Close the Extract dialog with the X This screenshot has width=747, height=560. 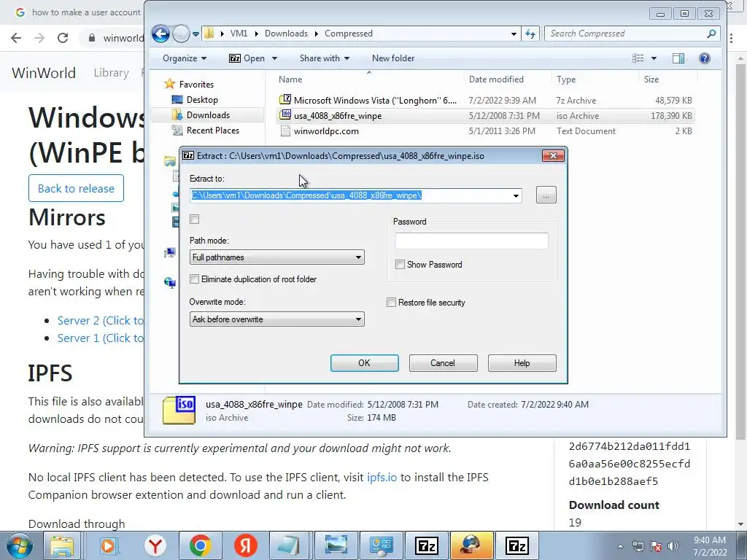point(553,156)
